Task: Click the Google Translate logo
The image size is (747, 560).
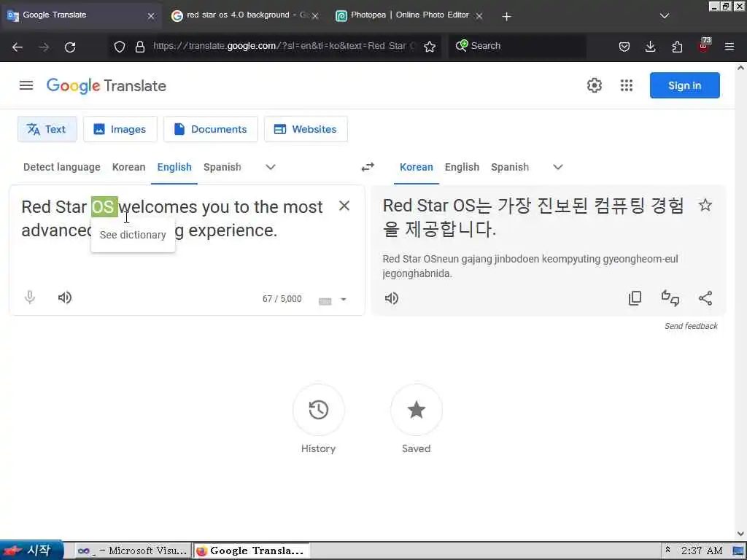Action: point(107,86)
